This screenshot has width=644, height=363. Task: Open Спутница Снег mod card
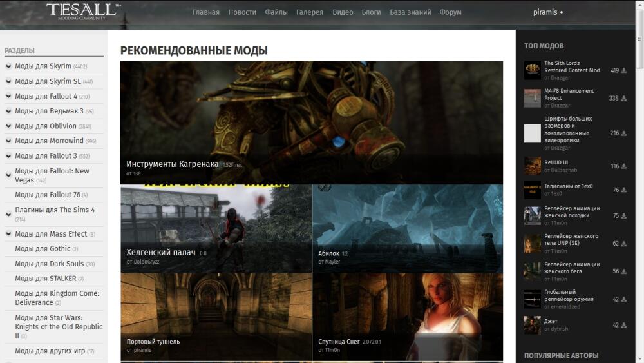[x=408, y=317]
